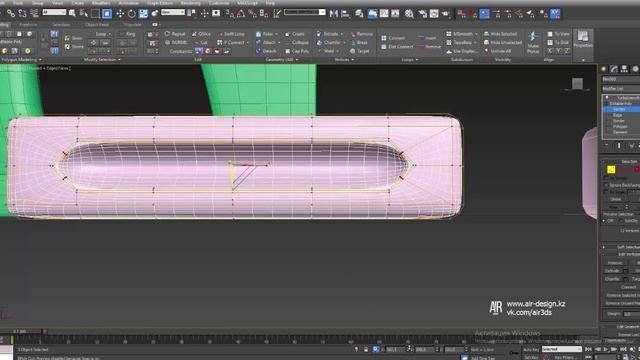Enable the By Angle checkbox

click(x=606, y=191)
